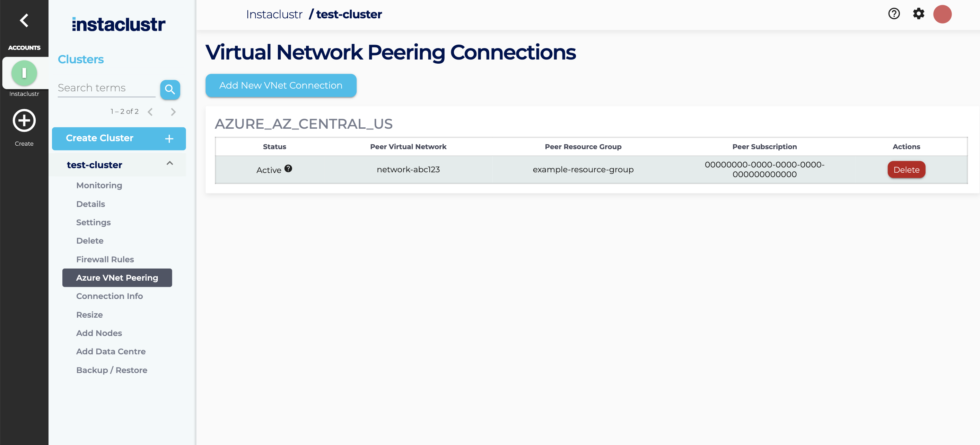Click the Instaclustr breadcrumb link
This screenshot has height=445, width=980.
(274, 15)
